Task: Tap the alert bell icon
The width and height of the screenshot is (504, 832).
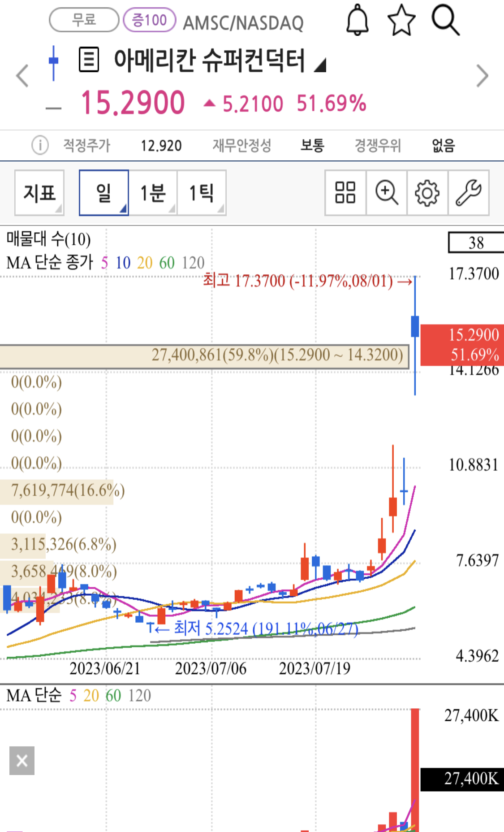Action: pos(358,20)
